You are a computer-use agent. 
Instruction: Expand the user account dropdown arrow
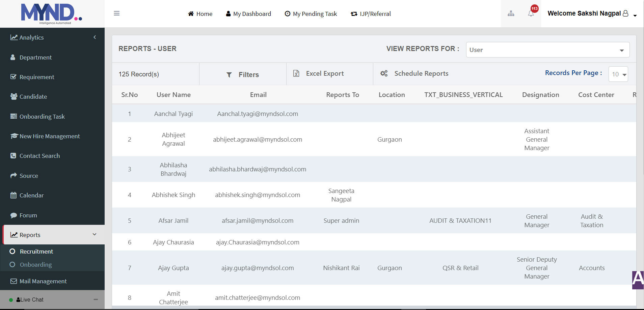(x=635, y=16)
